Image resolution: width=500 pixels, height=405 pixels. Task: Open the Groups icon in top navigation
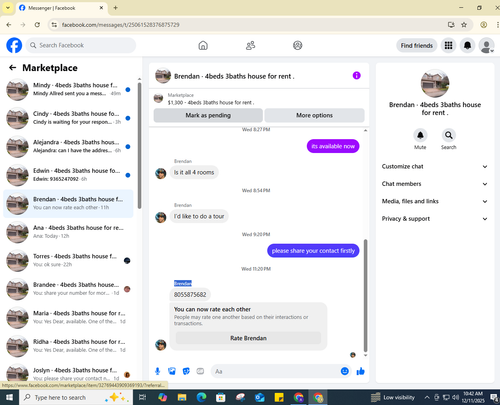pos(298,45)
